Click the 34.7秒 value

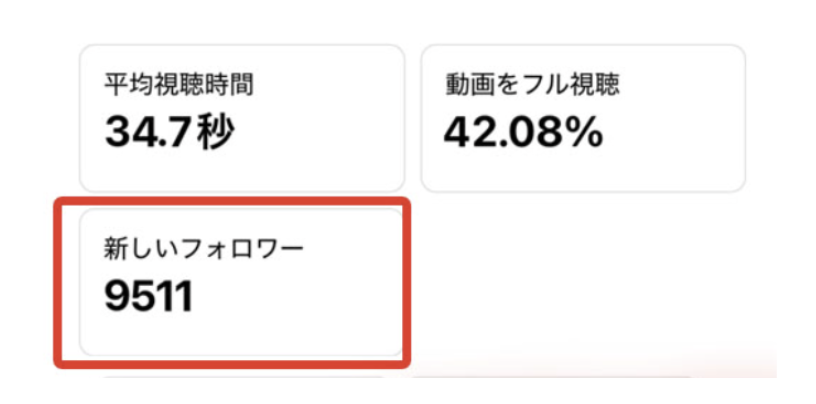pyautogui.click(x=169, y=131)
